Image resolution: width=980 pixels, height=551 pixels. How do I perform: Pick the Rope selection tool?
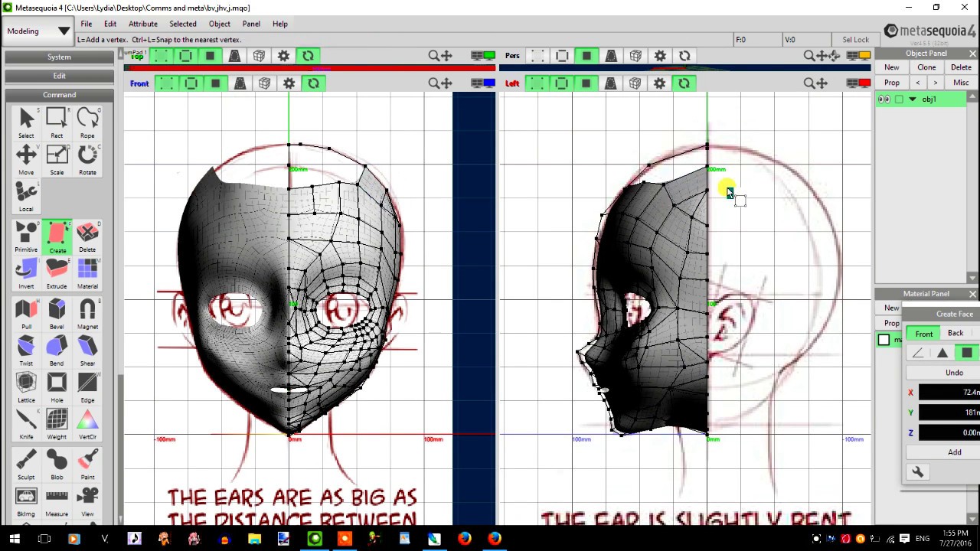click(x=87, y=122)
